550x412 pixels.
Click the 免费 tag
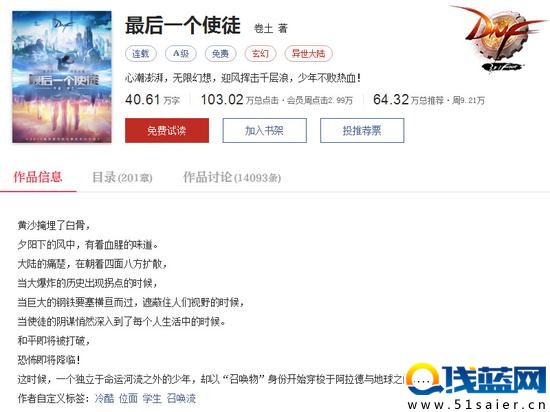[221, 53]
